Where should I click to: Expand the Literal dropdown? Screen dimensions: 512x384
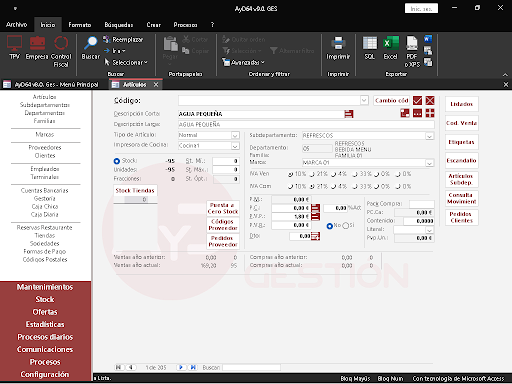pos(430,230)
